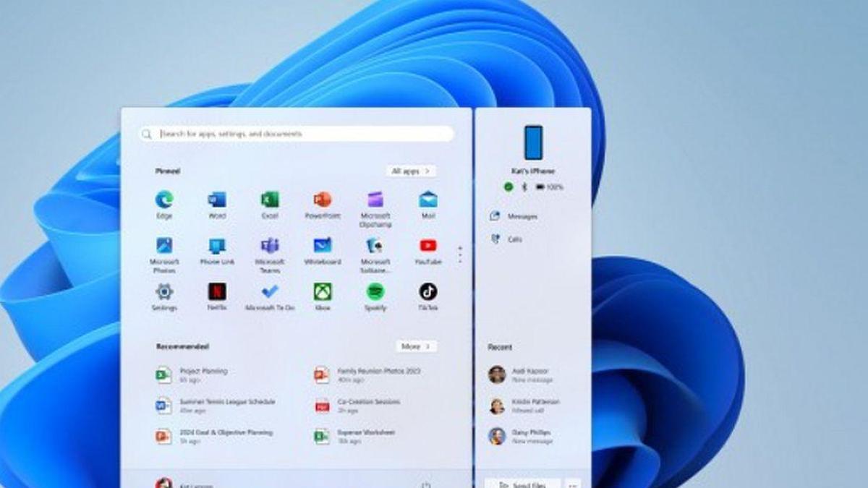This screenshot has height=488, width=868.
Task: Expand More recommended files
Action: 416,346
